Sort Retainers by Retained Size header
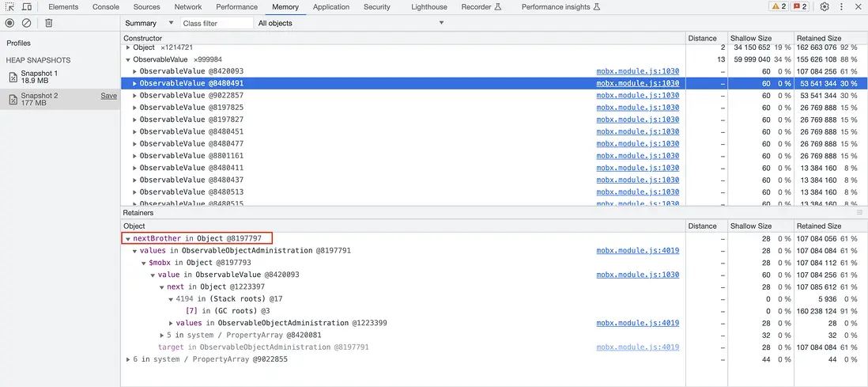This screenshot has height=387, width=868. tap(831, 226)
